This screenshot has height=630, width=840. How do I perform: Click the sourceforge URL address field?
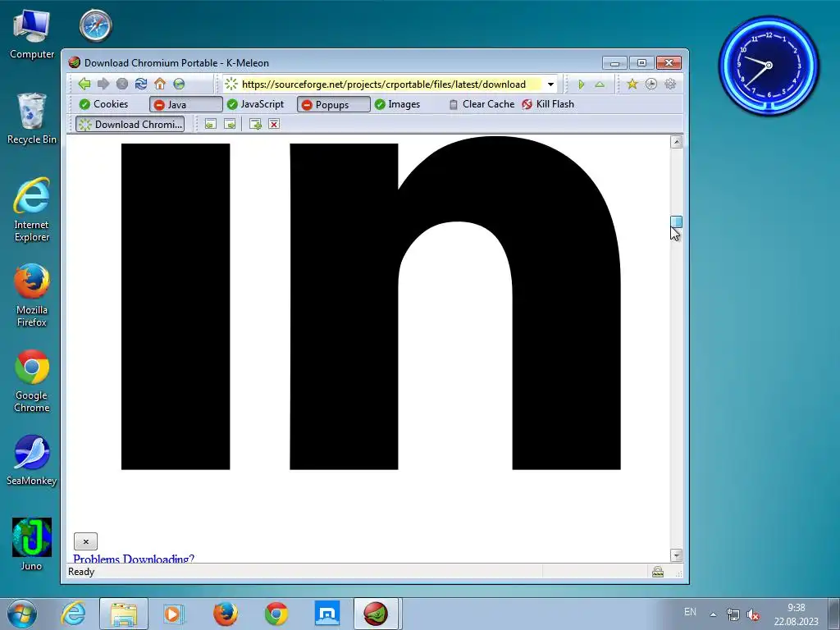(x=384, y=84)
